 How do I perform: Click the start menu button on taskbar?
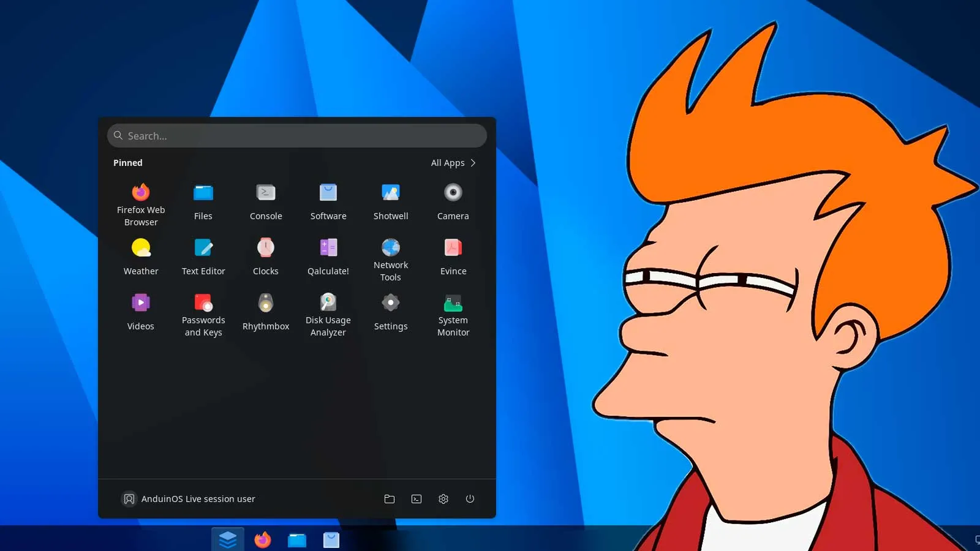tap(228, 539)
